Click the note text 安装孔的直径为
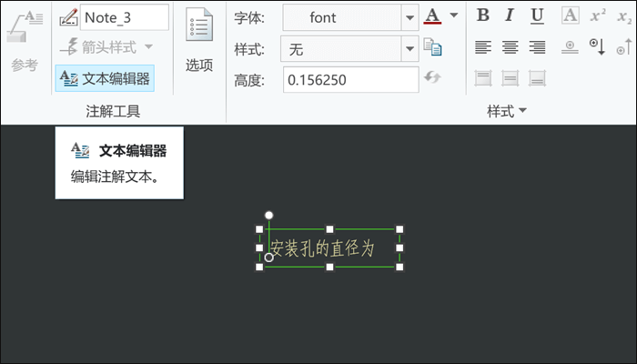The height and width of the screenshot is (364, 637). (x=322, y=248)
